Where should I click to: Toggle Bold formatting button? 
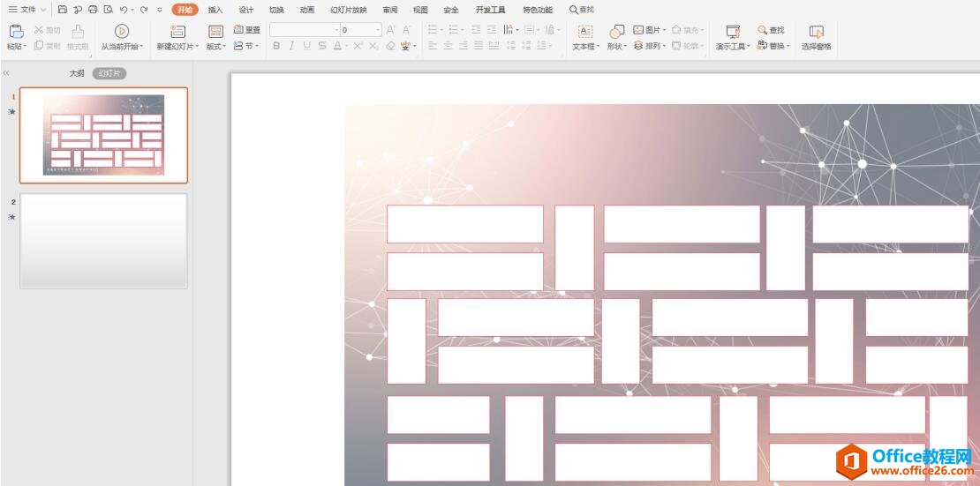pos(276,46)
